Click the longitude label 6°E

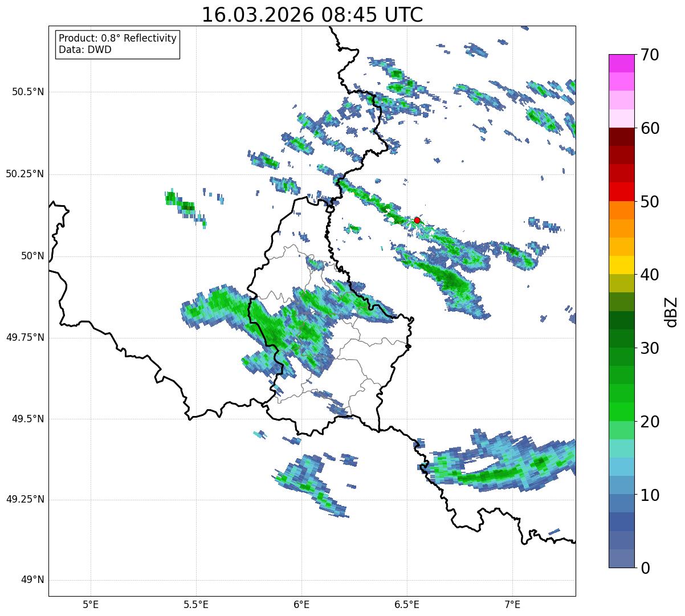click(x=301, y=605)
